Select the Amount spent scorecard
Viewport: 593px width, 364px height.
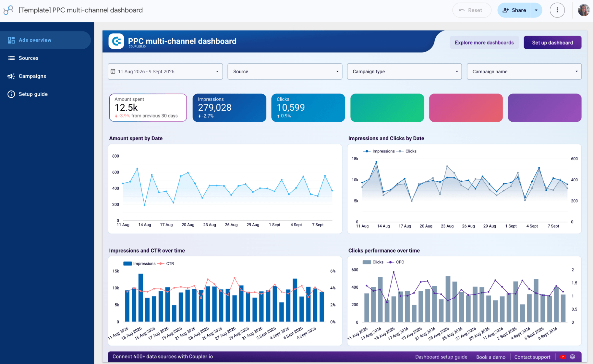(x=148, y=108)
